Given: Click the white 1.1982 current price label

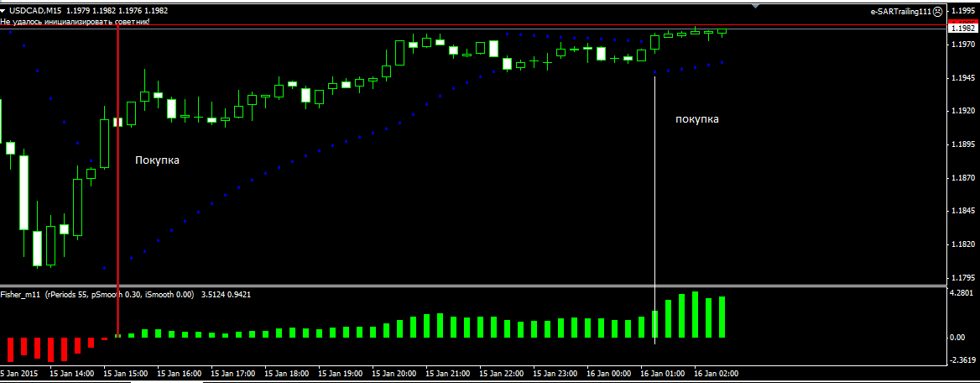Looking at the screenshot, I should pos(962,29).
